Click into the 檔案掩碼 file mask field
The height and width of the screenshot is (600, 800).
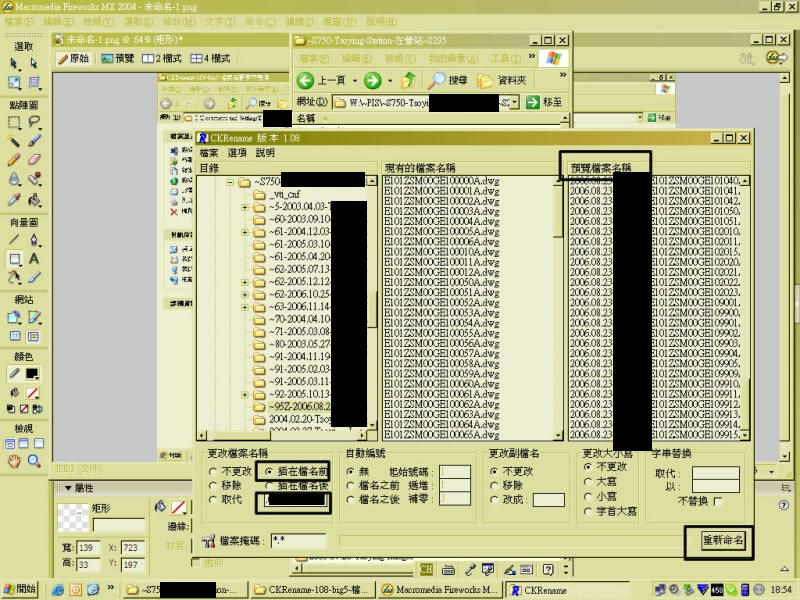298,540
